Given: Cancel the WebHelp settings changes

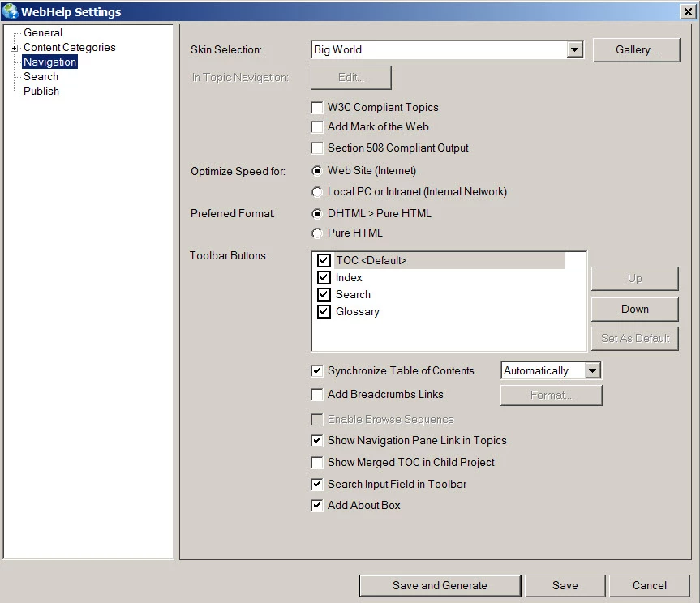Looking at the screenshot, I should pos(649,586).
